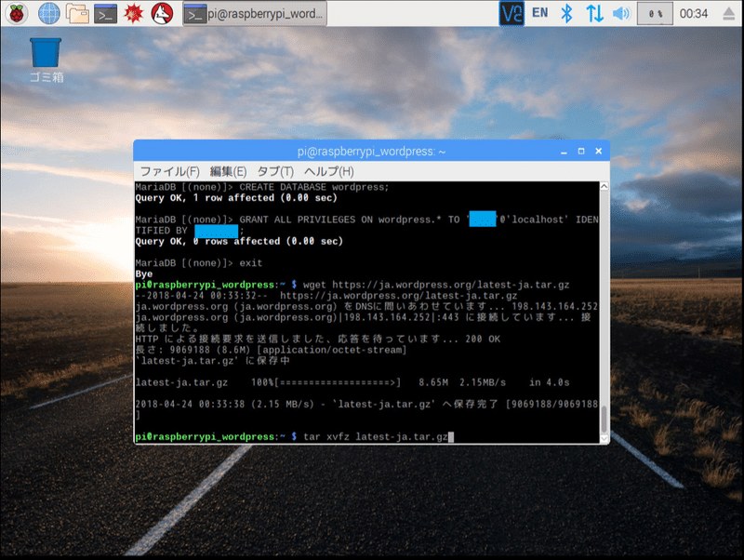
Task: Launch the web browser globe icon
Action: [x=49, y=14]
